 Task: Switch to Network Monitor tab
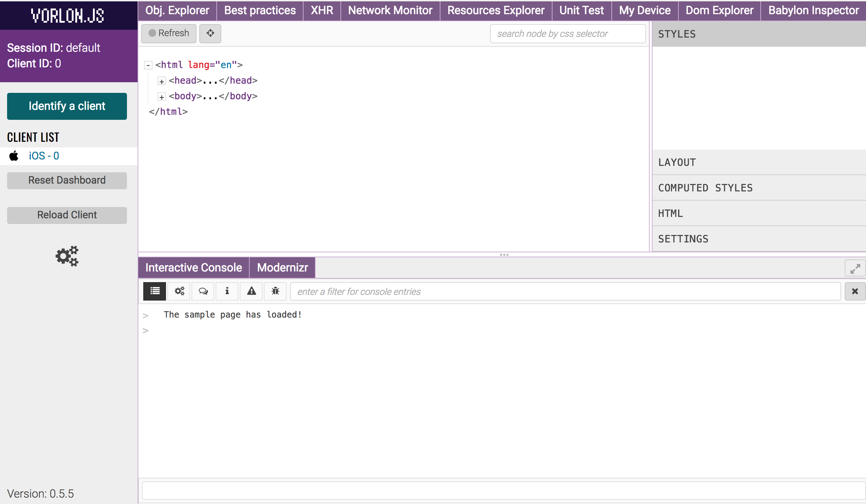click(390, 11)
